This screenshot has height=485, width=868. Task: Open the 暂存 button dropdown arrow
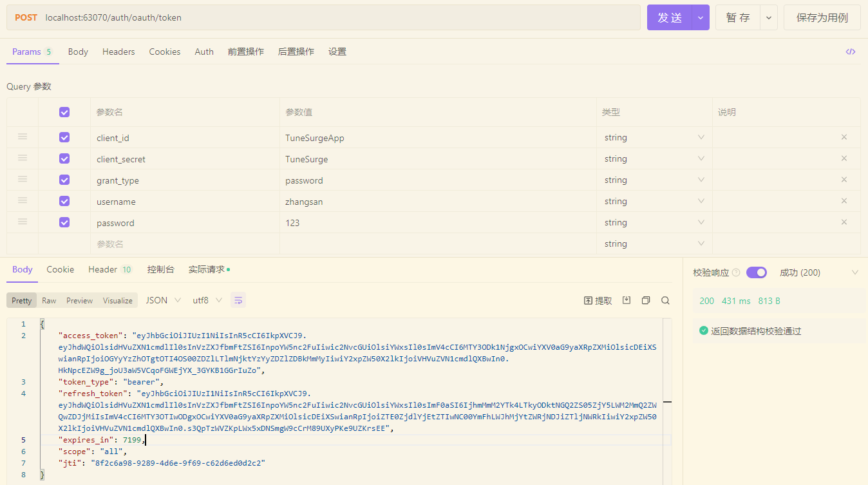pyautogui.click(x=769, y=18)
